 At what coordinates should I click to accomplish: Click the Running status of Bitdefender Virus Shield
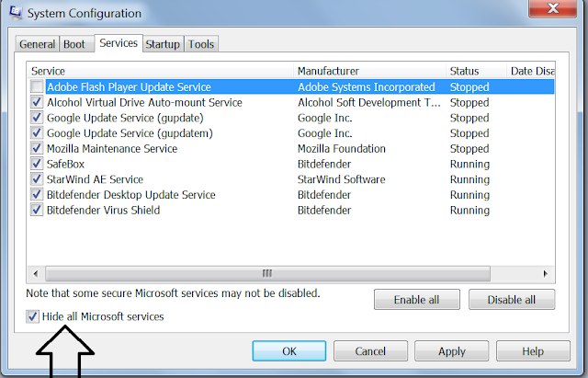pyautogui.click(x=469, y=210)
